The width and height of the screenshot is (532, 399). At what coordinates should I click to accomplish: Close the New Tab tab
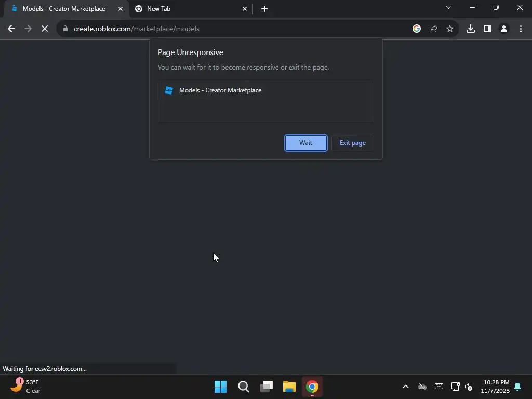pyautogui.click(x=245, y=9)
